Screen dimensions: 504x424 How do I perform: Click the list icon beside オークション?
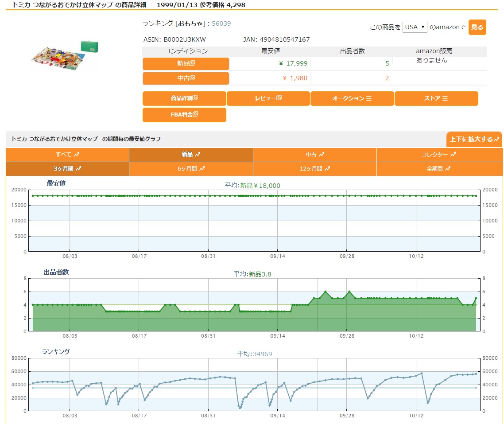[x=368, y=98]
